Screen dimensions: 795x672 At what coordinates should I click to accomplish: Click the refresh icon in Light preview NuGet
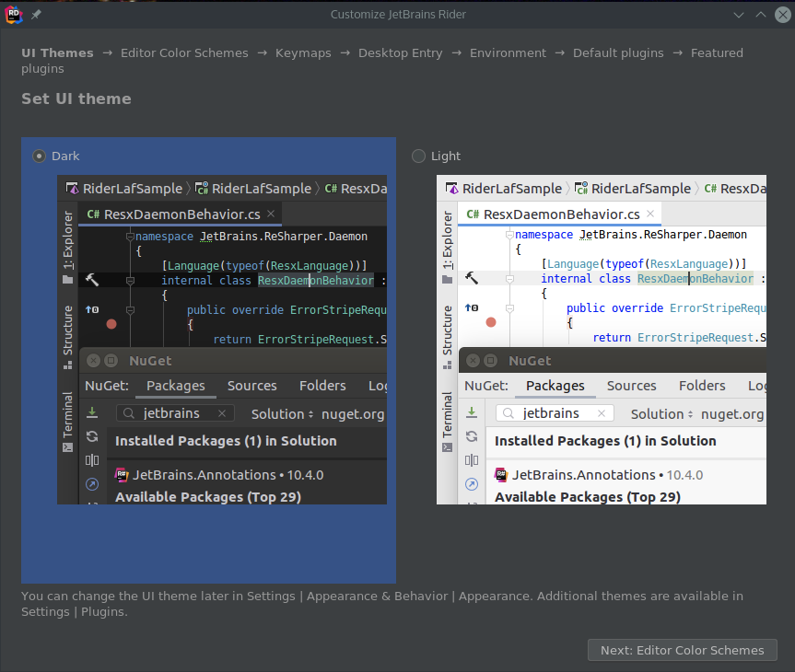tap(472, 436)
